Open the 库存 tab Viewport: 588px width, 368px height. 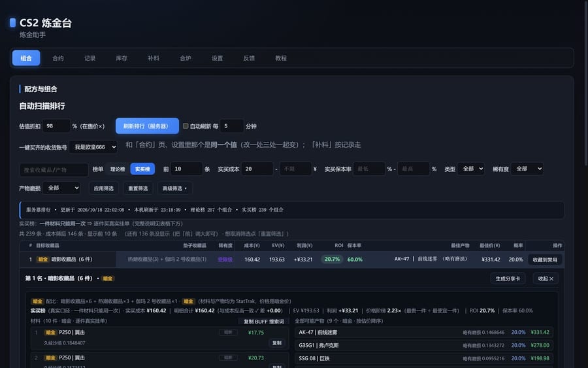tap(122, 58)
